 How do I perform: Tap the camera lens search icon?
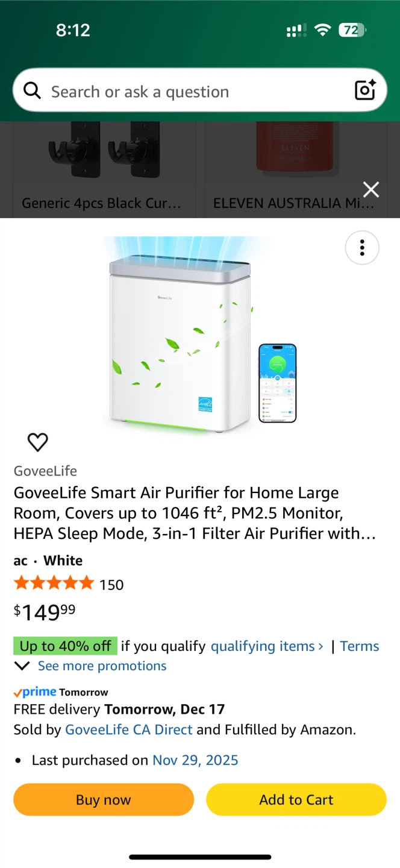click(365, 90)
